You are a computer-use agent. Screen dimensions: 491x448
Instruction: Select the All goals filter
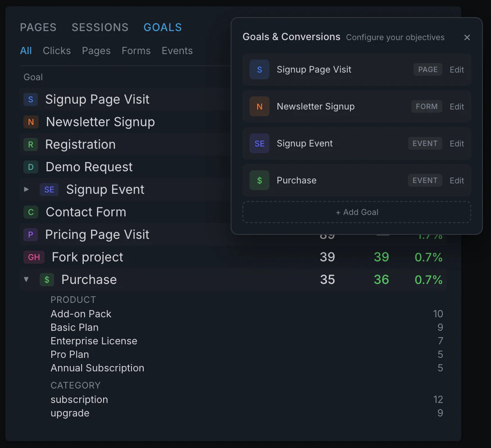coord(26,50)
